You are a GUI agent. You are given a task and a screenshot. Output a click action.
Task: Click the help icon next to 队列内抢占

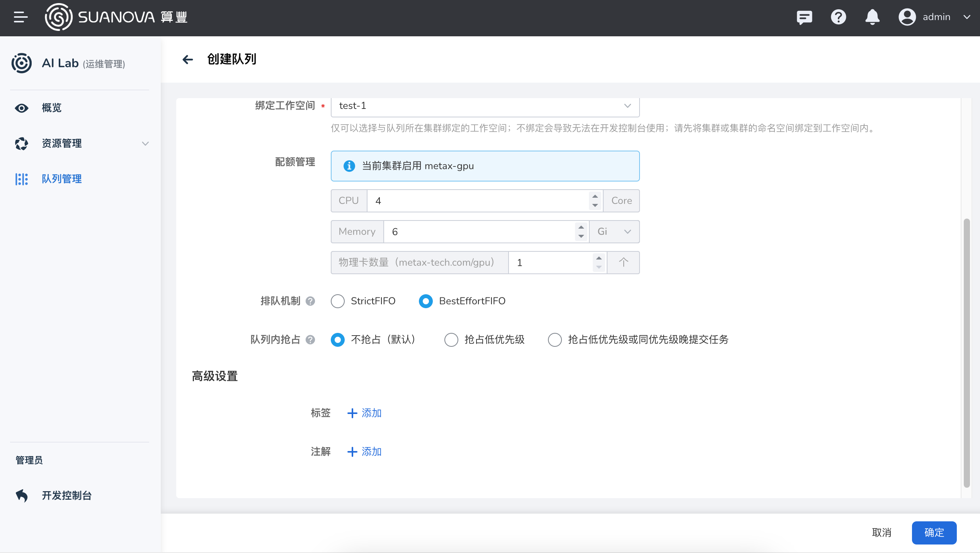[x=310, y=340]
